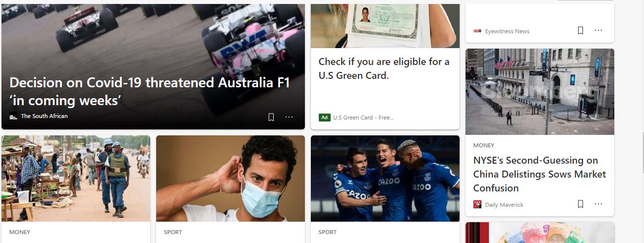Open the masked man with face mask thumbnail

231,179
